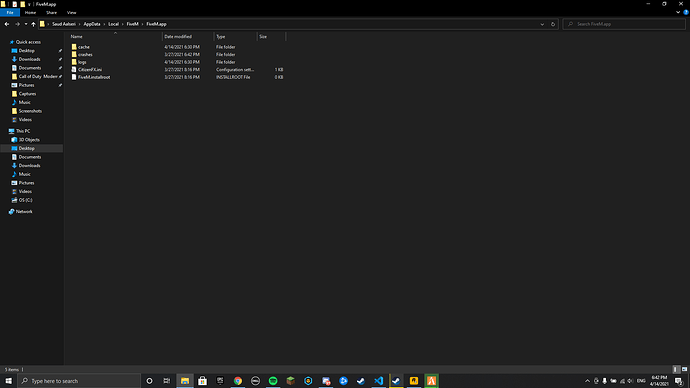Screen dimensions: 690x388
Task: Open the File menu
Action: tap(10, 13)
